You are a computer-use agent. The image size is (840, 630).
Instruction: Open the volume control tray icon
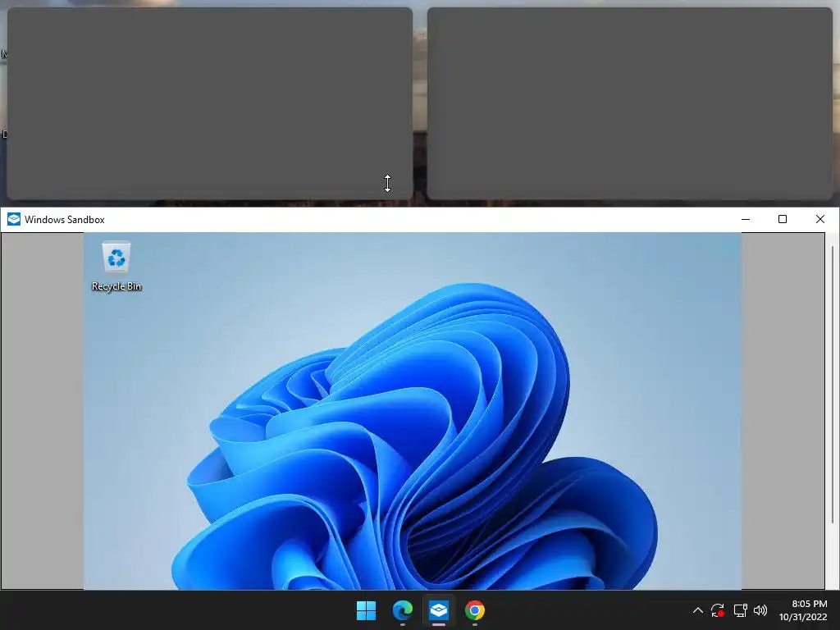coord(760,610)
